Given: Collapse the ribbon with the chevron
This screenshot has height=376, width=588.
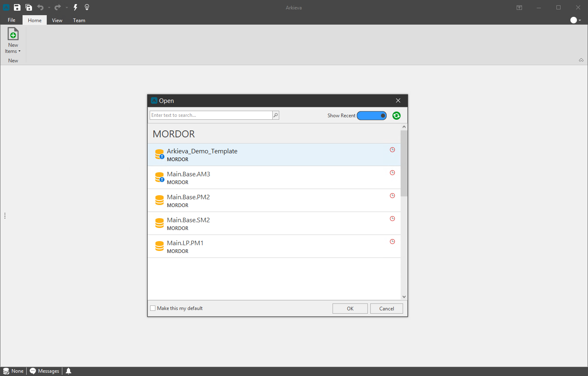Looking at the screenshot, I should coord(581,60).
